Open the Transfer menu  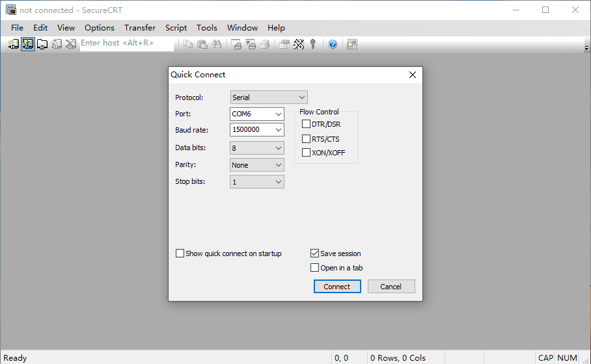pyautogui.click(x=140, y=28)
